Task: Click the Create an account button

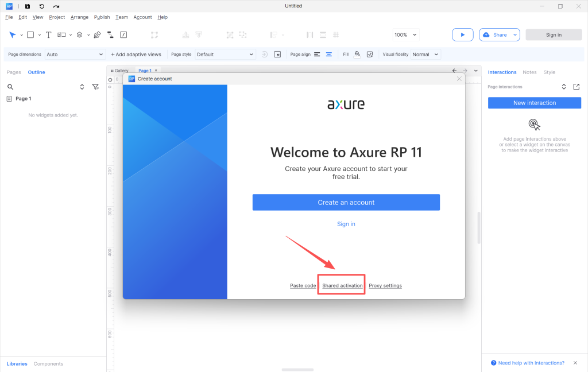Action: click(x=346, y=203)
